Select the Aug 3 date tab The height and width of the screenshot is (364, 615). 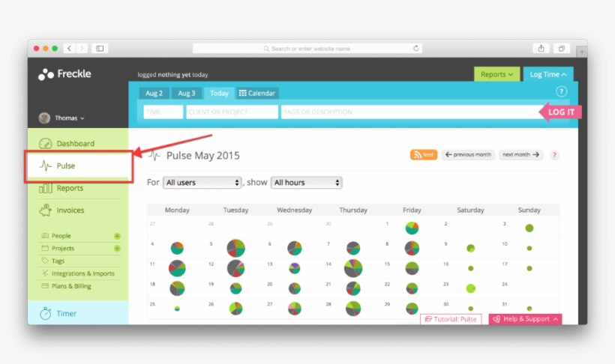pyautogui.click(x=186, y=94)
